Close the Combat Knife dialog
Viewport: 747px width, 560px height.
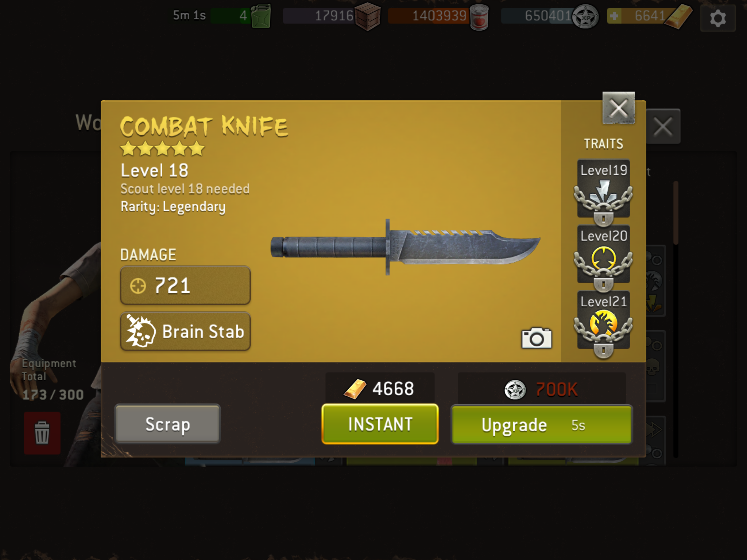click(x=619, y=108)
